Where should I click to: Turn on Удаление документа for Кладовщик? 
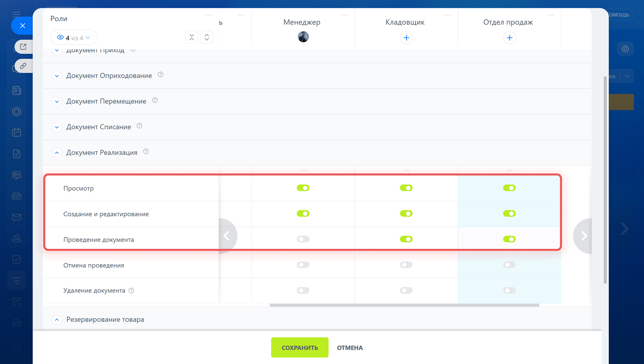pos(406,291)
